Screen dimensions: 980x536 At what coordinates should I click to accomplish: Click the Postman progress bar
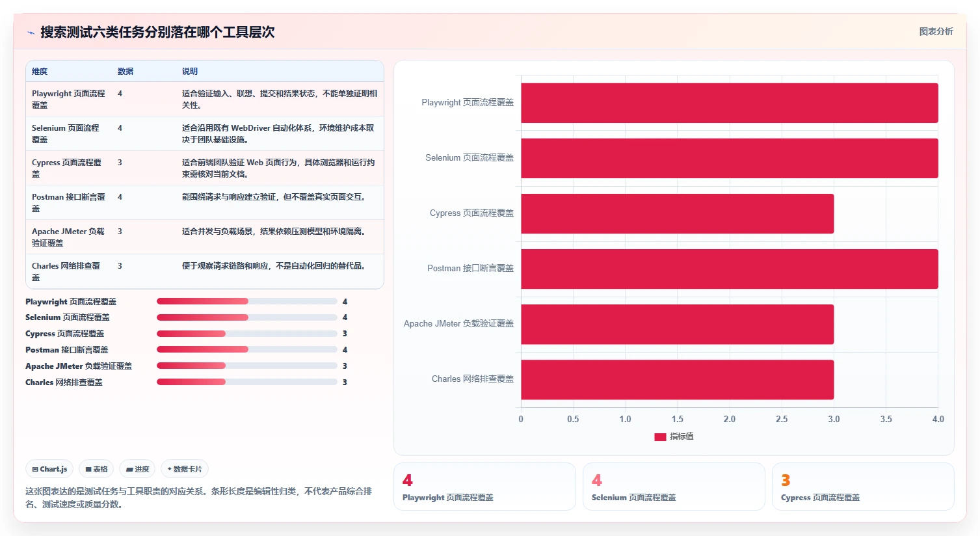pyautogui.click(x=247, y=349)
